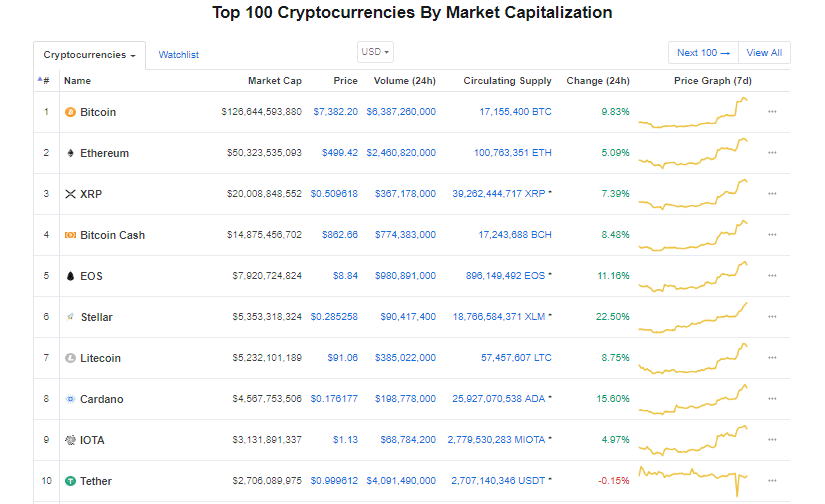Sort table by rank number column

point(45,81)
